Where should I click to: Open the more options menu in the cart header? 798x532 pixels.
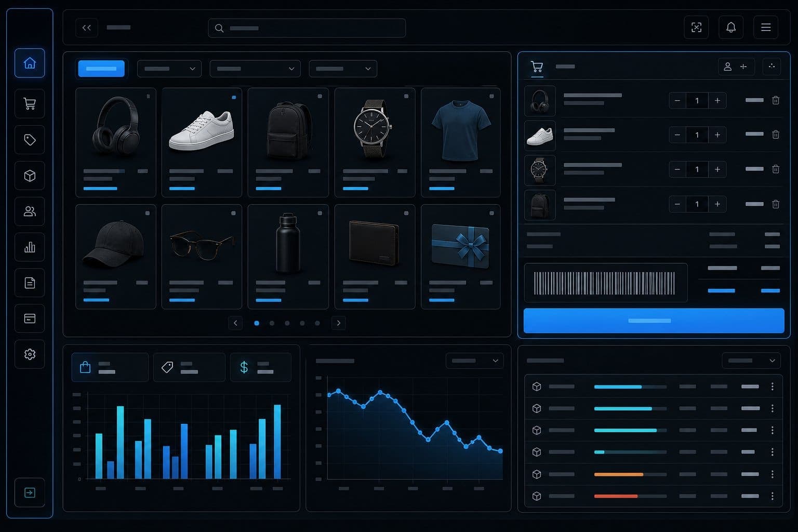click(x=772, y=66)
